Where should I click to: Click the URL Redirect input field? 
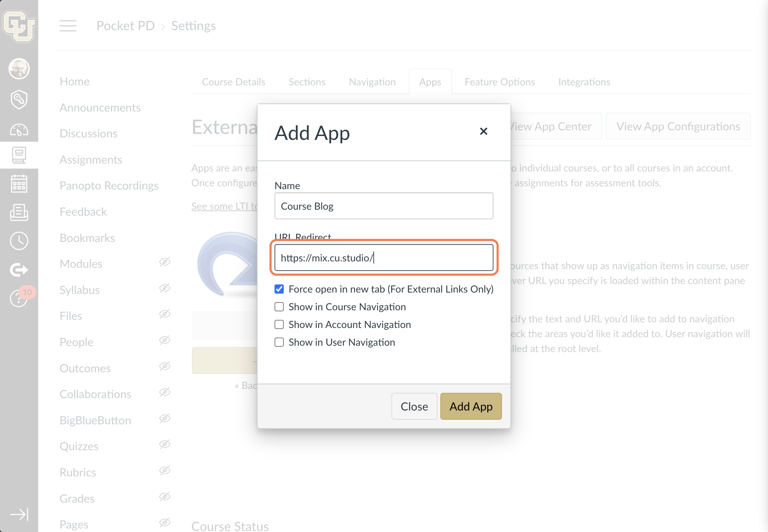click(x=384, y=257)
